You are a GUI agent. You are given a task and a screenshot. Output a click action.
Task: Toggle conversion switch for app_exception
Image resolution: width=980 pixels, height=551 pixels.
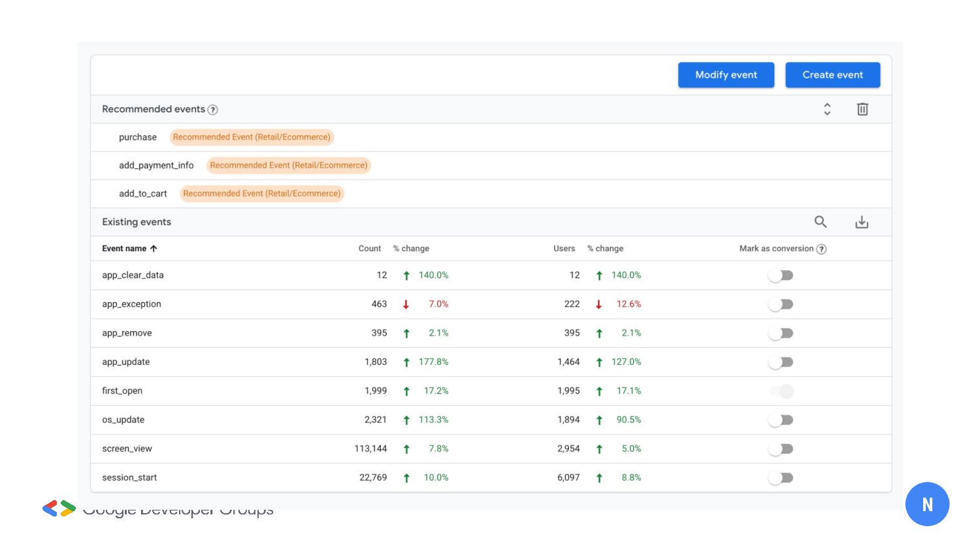[781, 304]
